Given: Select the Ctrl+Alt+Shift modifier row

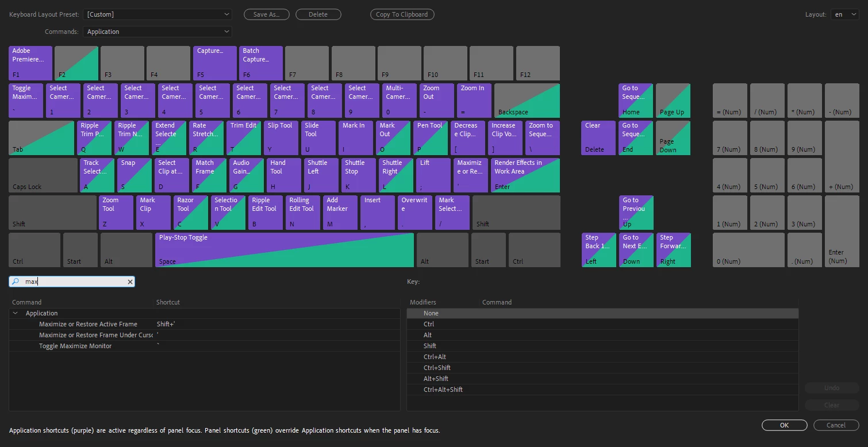Looking at the screenshot, I should 602,390.
